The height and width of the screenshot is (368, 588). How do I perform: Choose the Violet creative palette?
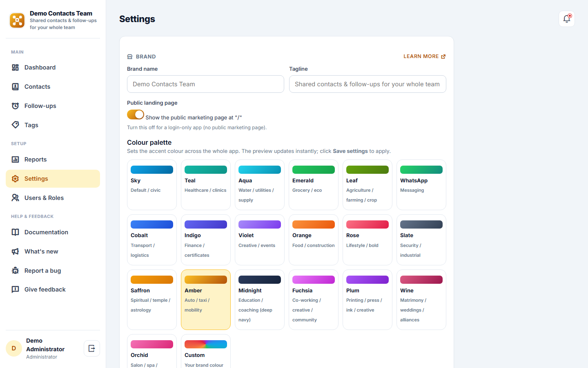[260, 240]
